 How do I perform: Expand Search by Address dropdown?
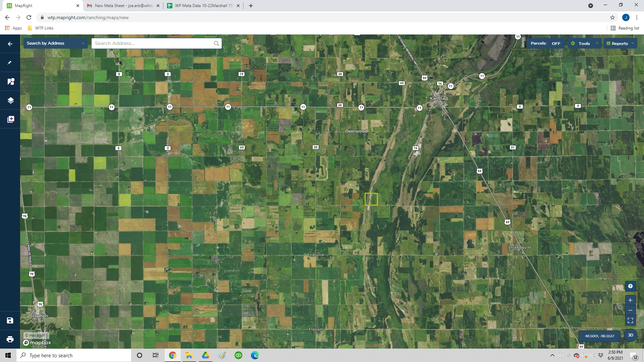pos(55,43)
